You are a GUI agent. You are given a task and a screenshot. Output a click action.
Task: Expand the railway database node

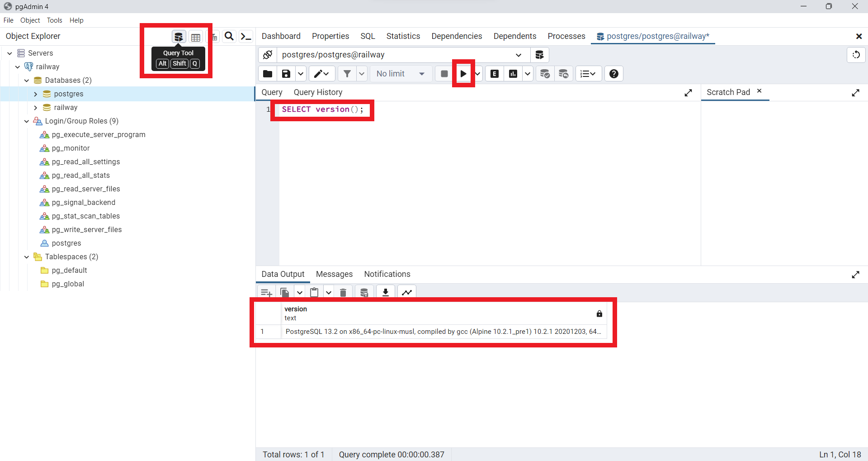pos(36,108)
